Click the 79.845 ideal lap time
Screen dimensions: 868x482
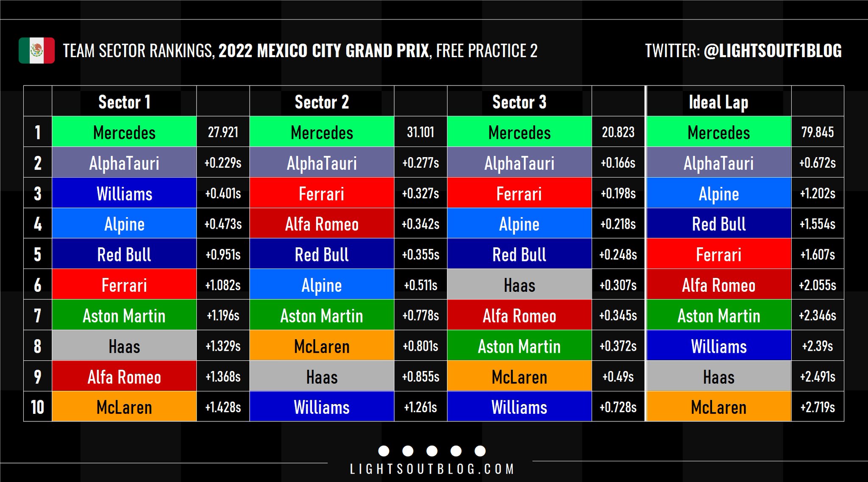coord(817,132)
